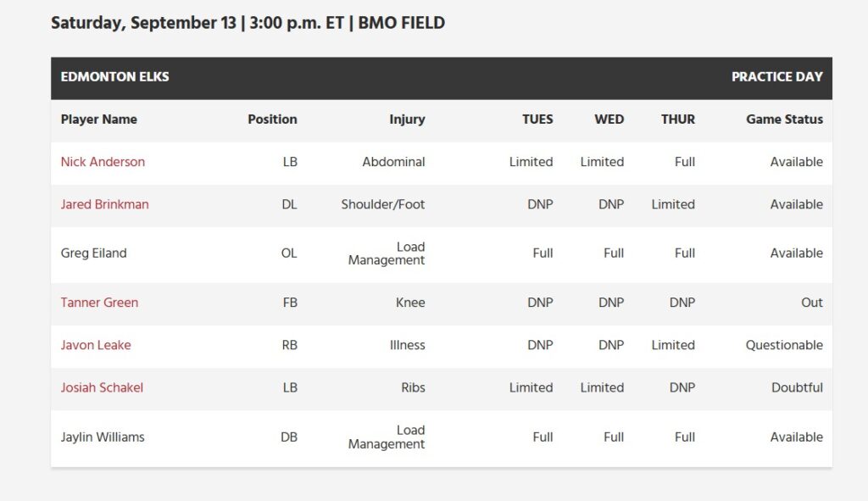This screenshot has height=501, width=868.
Task: Click the Injury column header
Action: tap(407, 120)
